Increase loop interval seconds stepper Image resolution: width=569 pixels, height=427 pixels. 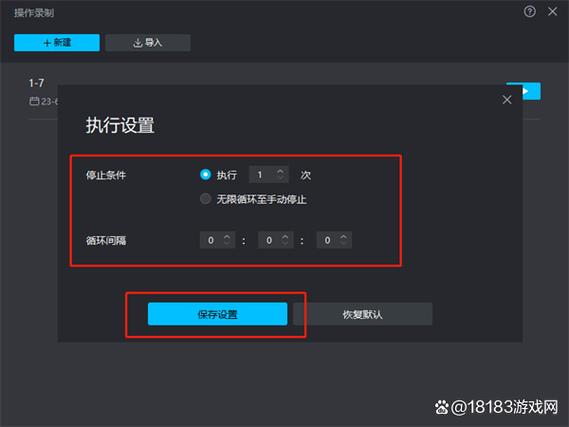coord(343,236)
